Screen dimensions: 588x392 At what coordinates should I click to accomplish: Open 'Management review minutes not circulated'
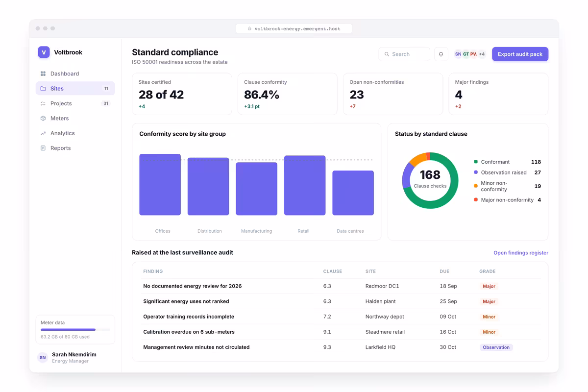pyautogui.click(x=196, y=347)
